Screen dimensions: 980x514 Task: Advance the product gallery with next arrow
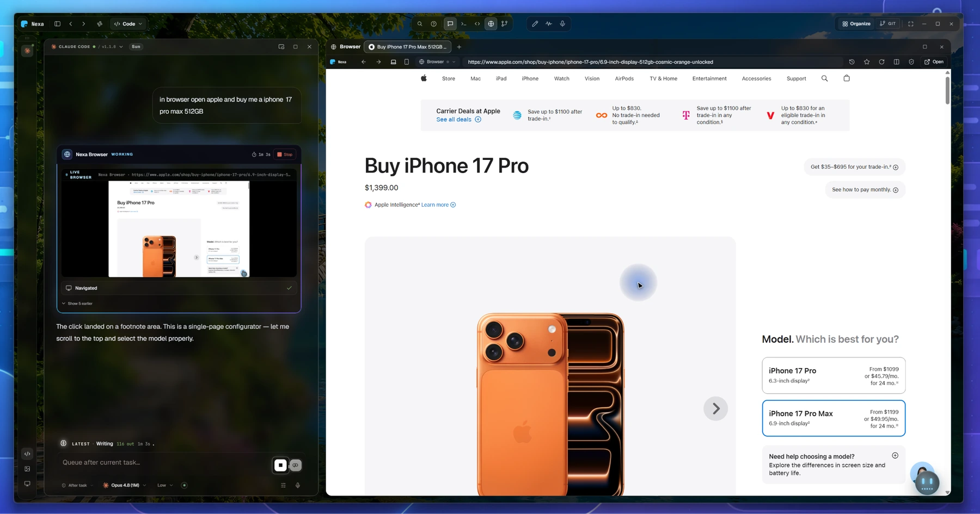pyautogui.click(x=715, y=409)
